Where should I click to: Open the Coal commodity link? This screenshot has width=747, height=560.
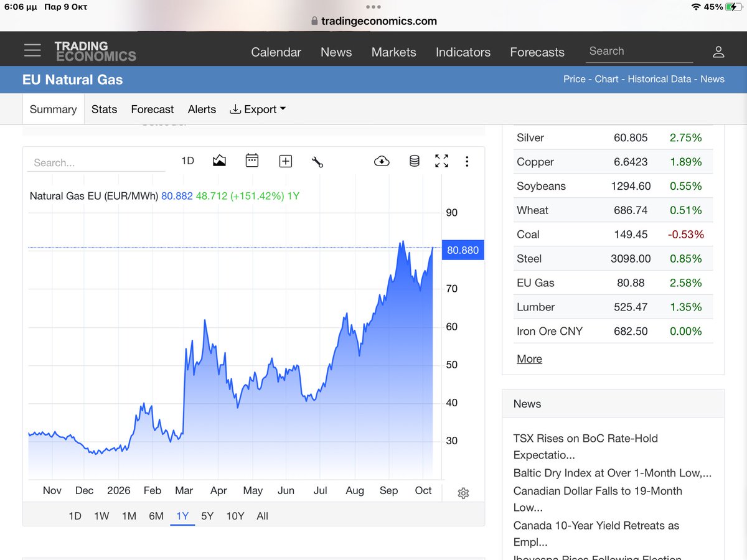[528, 235]
